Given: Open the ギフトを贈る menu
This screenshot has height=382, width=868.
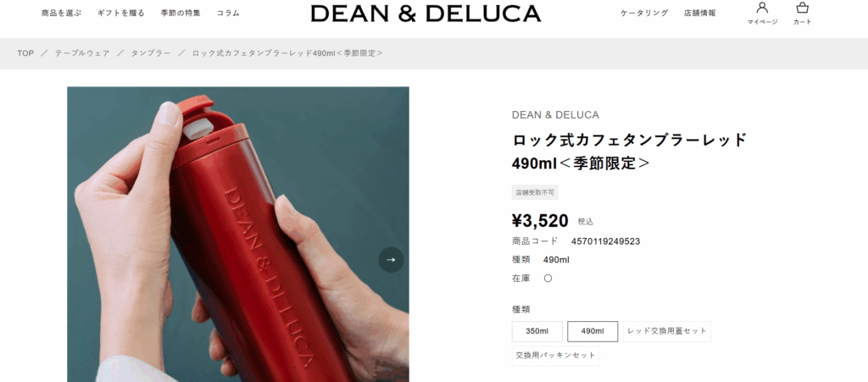Looking at the screenshot, I should tap(121, 13).
